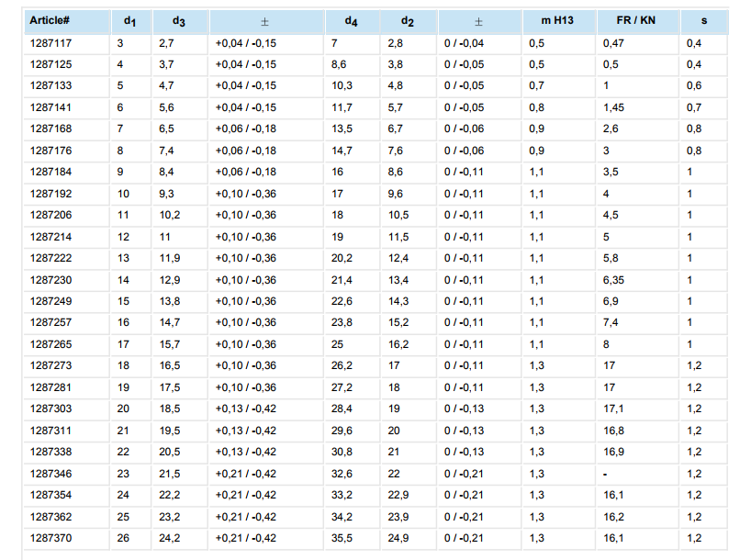Viewport: 751px width, 560px height.
Task: Click the d3 column header
Action: pyautogui.click(x=178, y=21)
